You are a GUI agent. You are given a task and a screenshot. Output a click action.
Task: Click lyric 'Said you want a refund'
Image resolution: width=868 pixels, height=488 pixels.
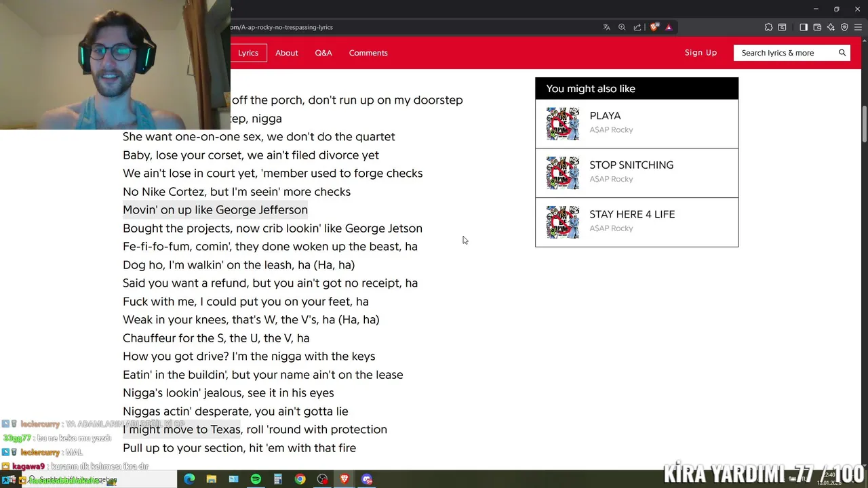tap(270, 283)
